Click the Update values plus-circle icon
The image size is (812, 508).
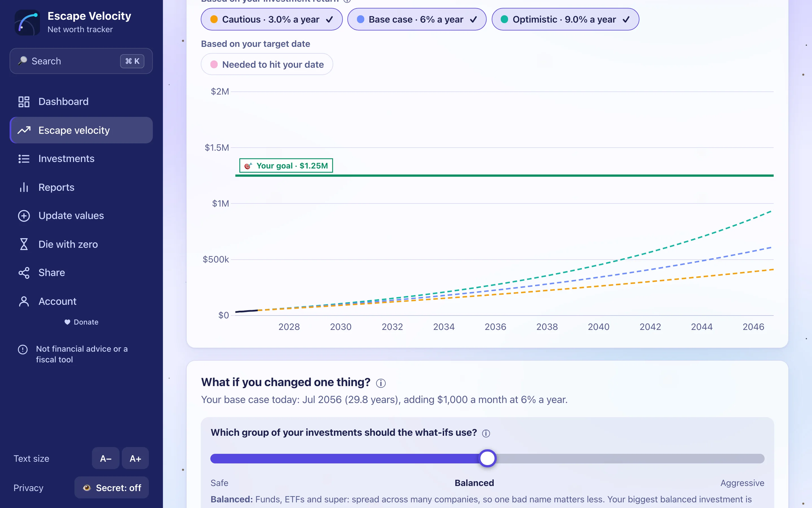coord(24,216)
